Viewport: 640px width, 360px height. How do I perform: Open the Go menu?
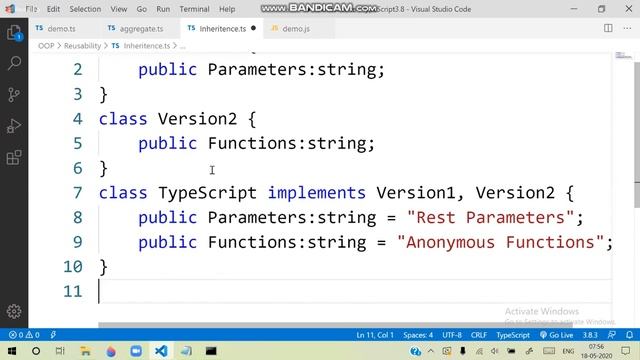tap(142, 9)
